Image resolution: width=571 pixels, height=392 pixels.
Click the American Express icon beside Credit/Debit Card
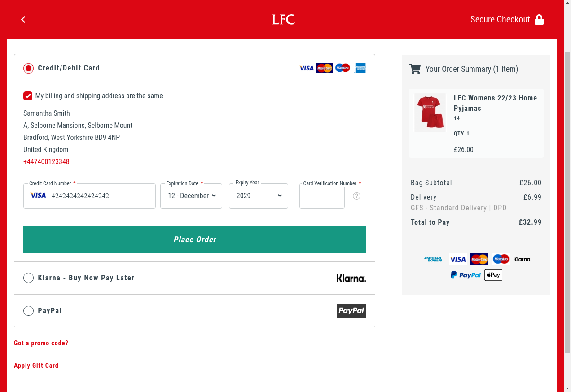tap(360, 68)
